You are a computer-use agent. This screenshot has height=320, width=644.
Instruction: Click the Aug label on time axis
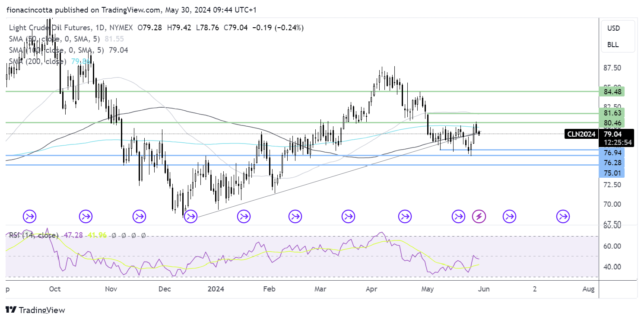coord(588,289)
